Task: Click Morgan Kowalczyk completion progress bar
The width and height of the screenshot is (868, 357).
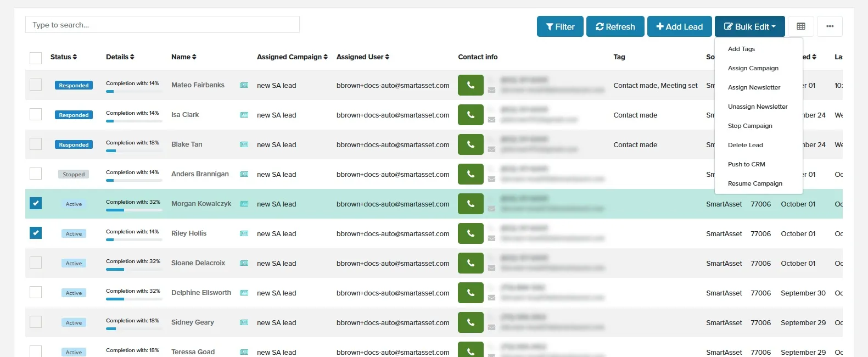Action: point(134,210)
